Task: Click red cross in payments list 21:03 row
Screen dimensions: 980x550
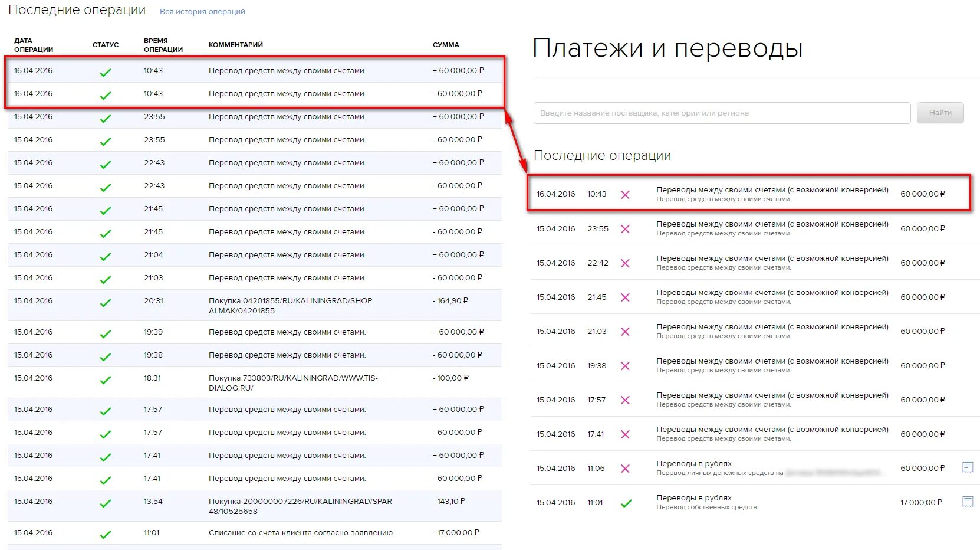Action: (625, 332)
